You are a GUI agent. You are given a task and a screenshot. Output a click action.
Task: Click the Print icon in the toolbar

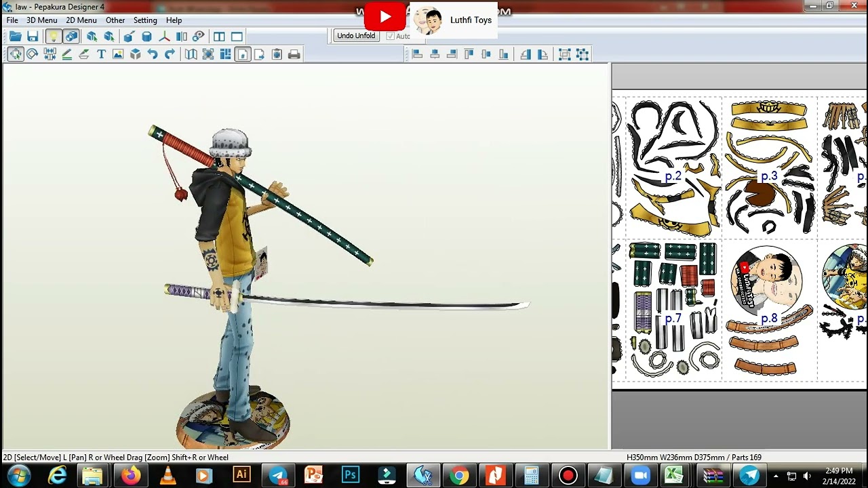tap(294, 54)
